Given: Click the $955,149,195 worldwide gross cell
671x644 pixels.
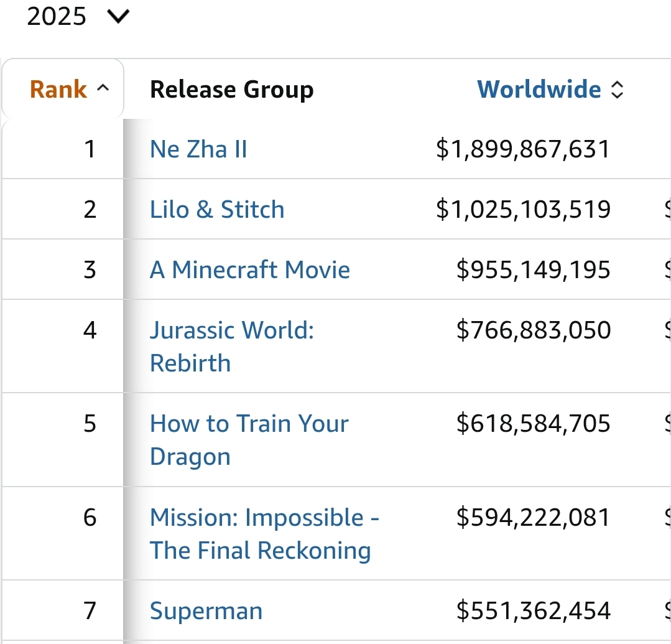Looking at the screenshot, I should click(x=533, y=269).
